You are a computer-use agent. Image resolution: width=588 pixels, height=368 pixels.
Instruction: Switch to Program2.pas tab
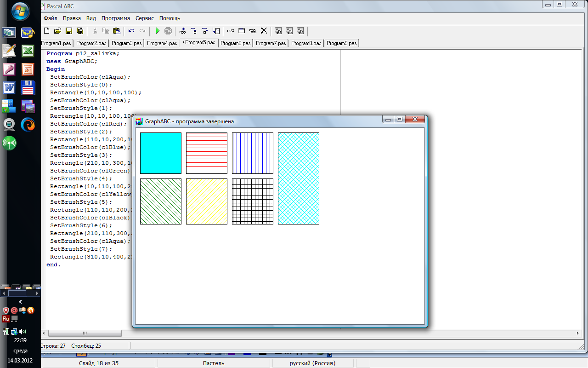[x=91, y=43]
